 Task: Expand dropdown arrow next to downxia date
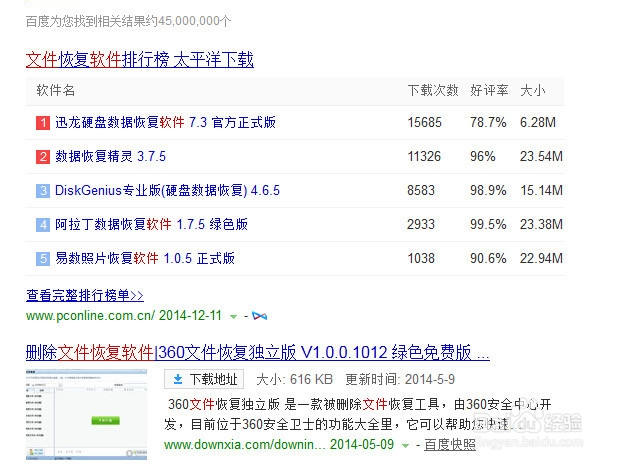tap(405, 445)
